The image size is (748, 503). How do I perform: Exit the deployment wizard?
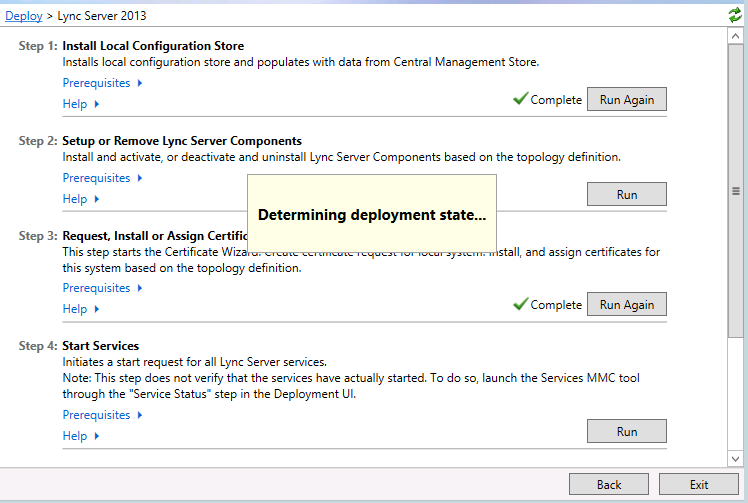pos(699,484)
